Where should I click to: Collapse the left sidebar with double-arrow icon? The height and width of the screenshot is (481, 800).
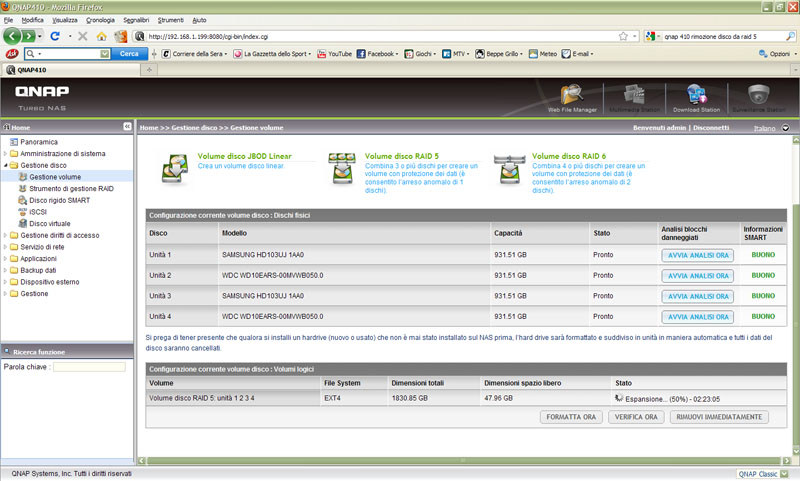click(127, 128)
